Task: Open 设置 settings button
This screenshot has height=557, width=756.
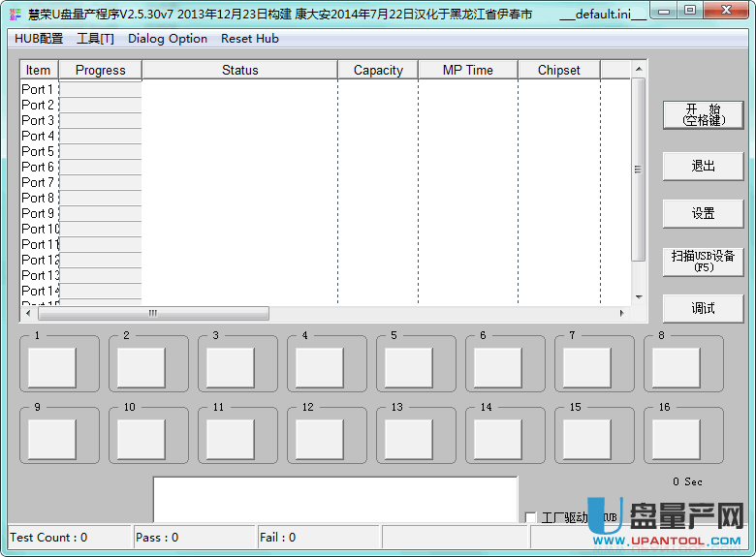Action: (703, 213)
